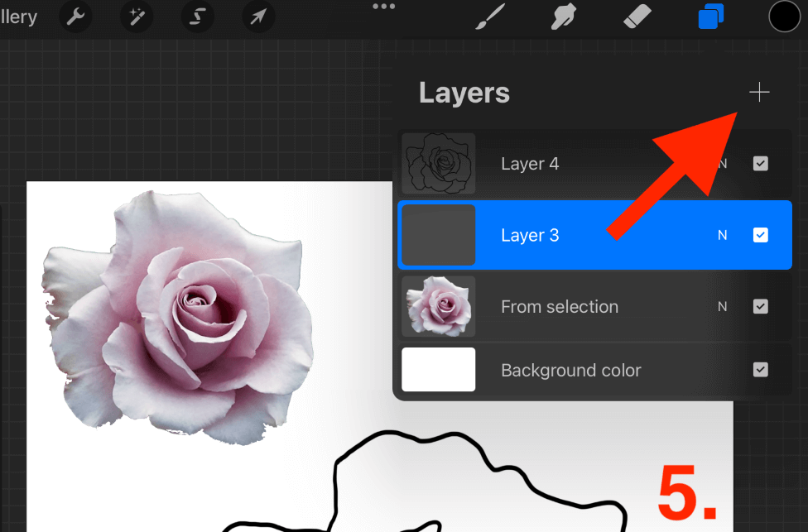Select the Smudge tool
The width and height of the screenshot is (808, 532).
(x=563, y=17)
